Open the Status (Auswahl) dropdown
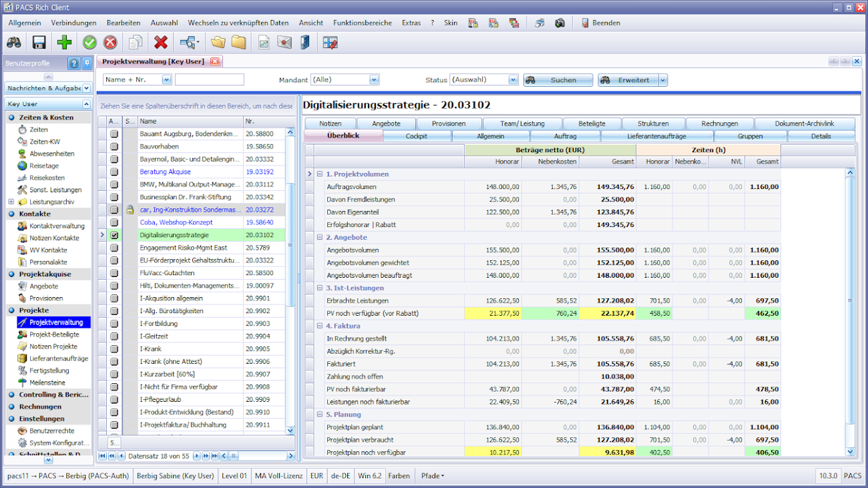Screen dimensions: 868x488 click(513, 80)
